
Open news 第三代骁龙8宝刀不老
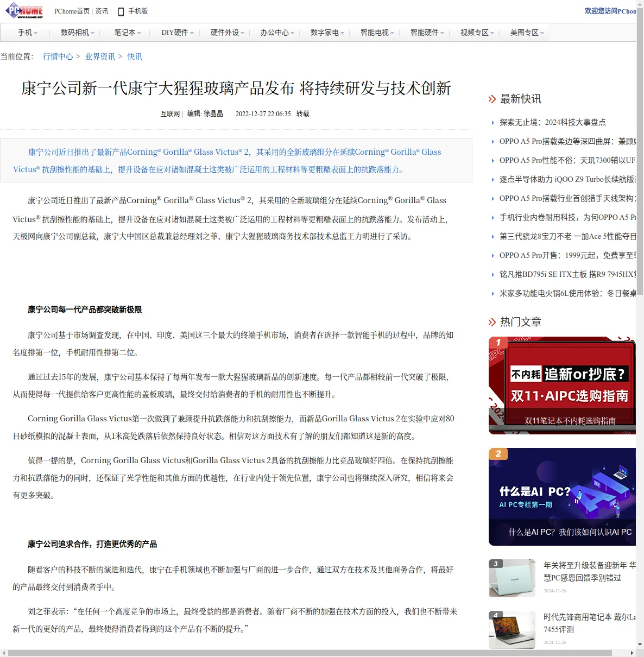coord(567,236)
